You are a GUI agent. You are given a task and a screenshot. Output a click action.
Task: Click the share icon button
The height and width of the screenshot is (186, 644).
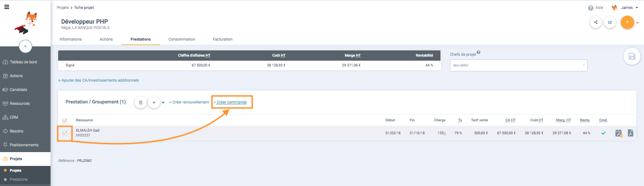[595, 22]
